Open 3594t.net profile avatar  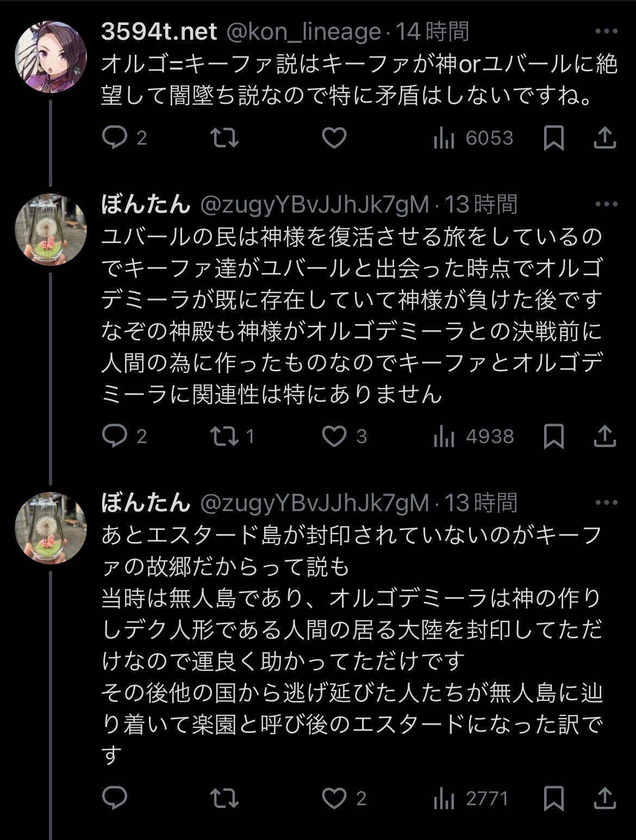(50, 57)
